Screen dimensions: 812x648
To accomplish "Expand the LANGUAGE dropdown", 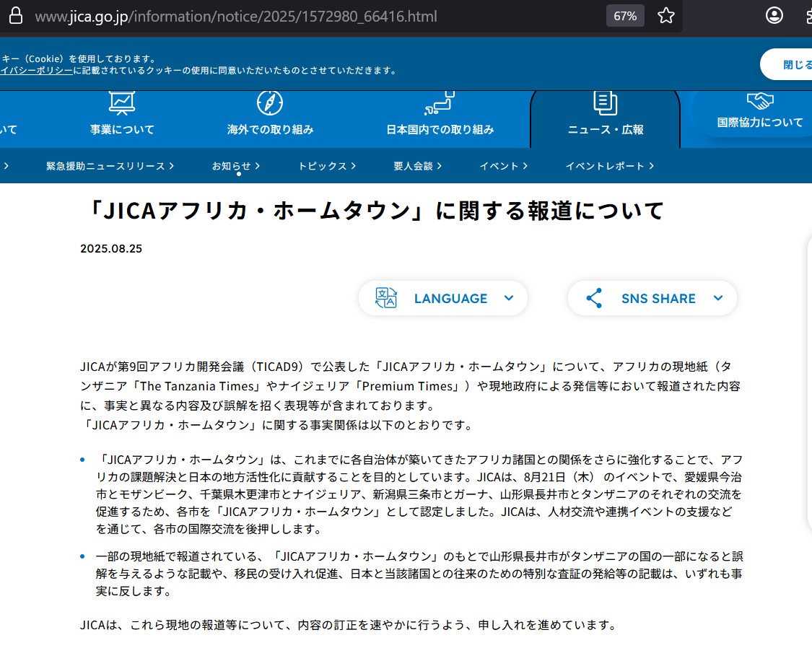I will [508, 298].
